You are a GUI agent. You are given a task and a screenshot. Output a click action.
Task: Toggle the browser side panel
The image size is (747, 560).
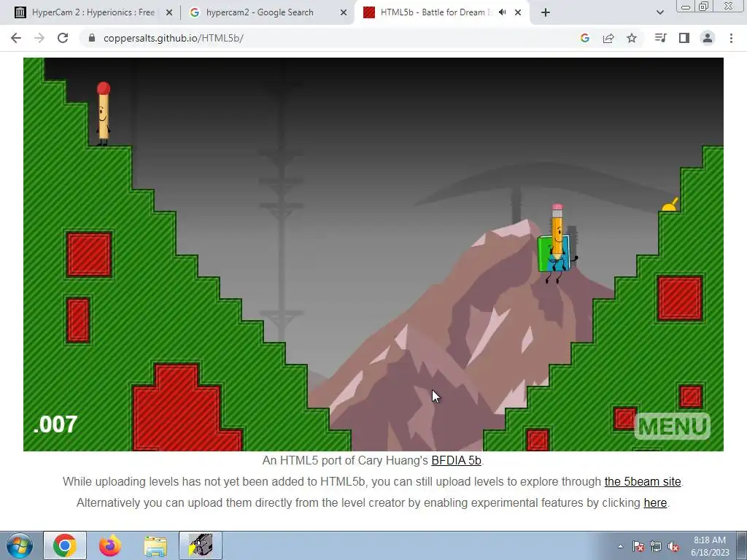coord(684,38)
